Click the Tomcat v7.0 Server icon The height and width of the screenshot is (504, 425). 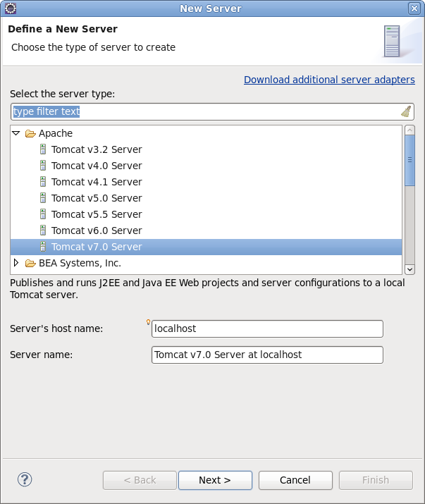[x=43, y=247]
